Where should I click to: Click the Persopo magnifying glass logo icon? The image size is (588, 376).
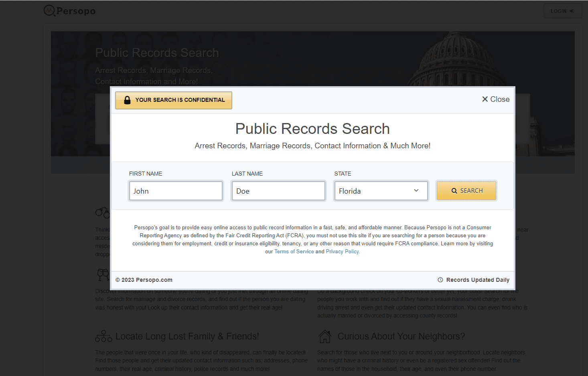[x=49, y=10]
